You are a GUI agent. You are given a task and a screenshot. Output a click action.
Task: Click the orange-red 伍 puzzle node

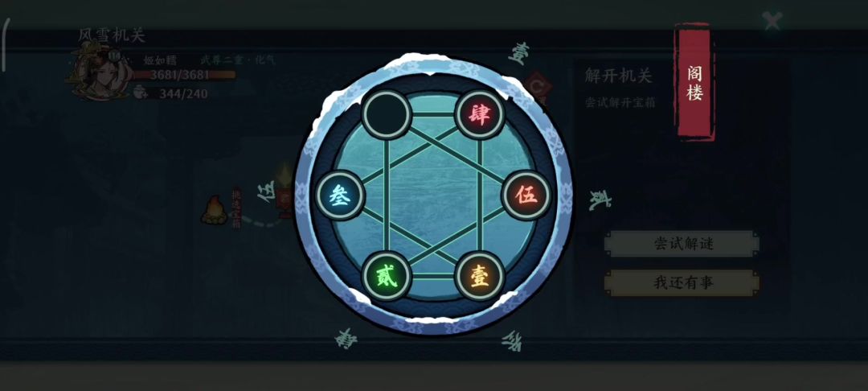coord(526,195)
